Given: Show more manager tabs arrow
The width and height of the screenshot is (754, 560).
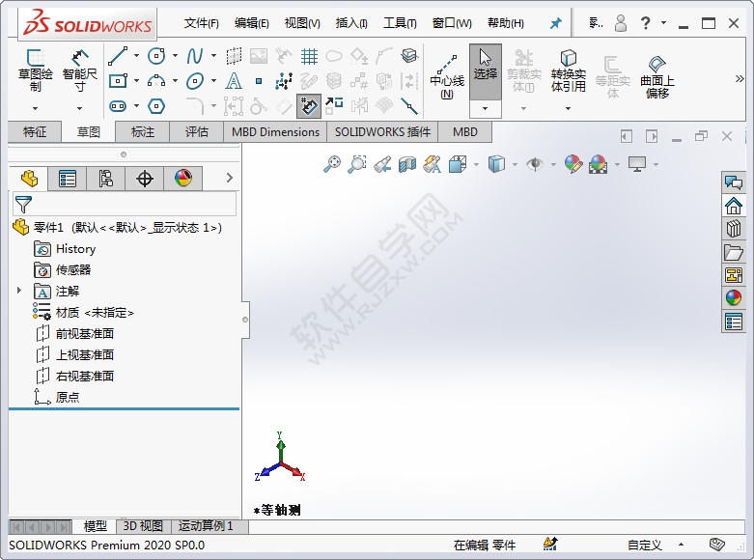Looking at the screenshot, I should click(230, 178).
